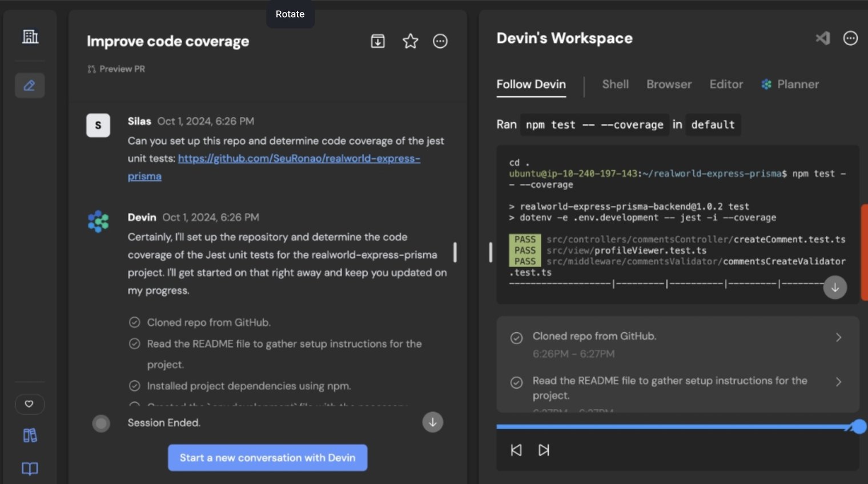
Task: Click Silas user avatar
Action: [x=98, y=126]
